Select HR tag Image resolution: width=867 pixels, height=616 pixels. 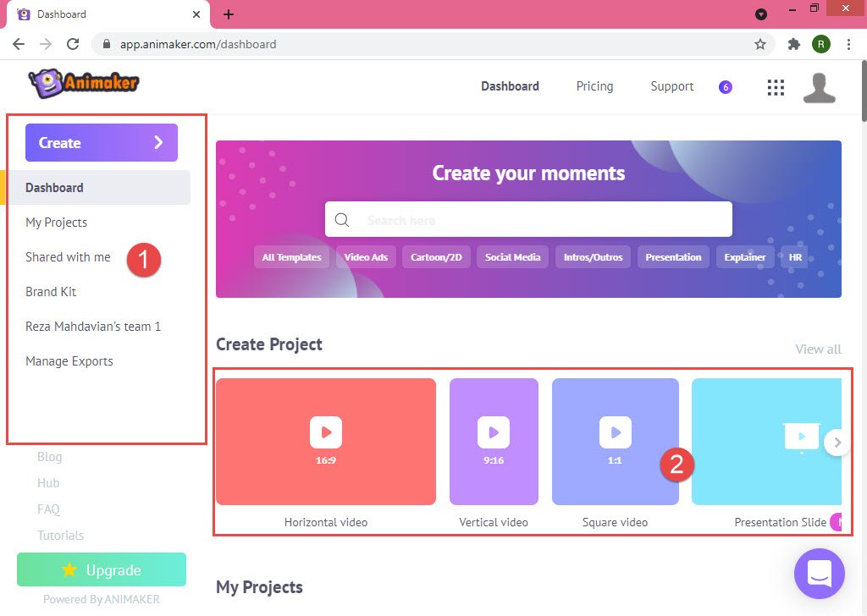[x=794, y=257]
